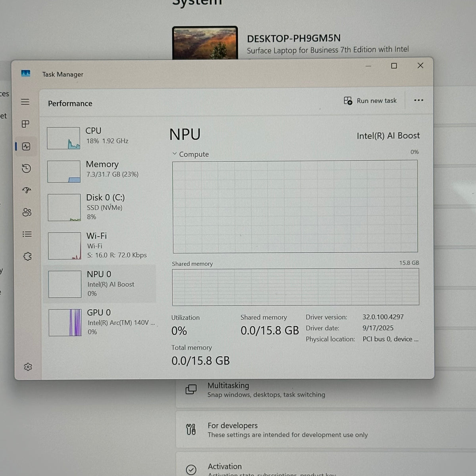Click driver date 9/17/2025 value
The width and height of the screenshot is (476, 476).
(x=378, y=328)
